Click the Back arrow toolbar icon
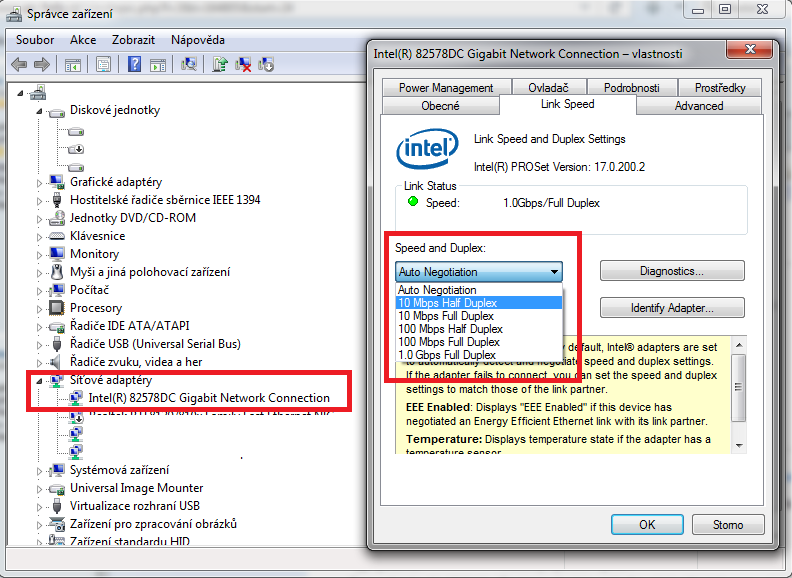792x578 pixels. click(19, 64)
